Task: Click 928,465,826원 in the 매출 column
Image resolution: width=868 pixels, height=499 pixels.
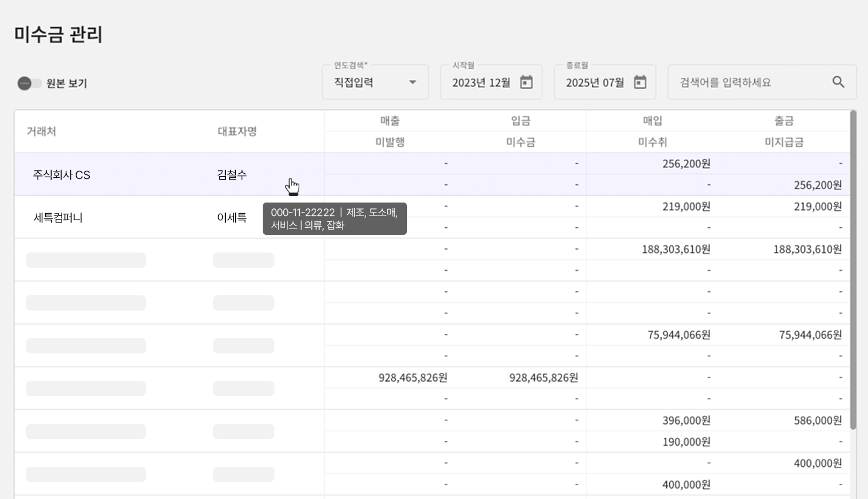Action: click(x=413, y=378)
